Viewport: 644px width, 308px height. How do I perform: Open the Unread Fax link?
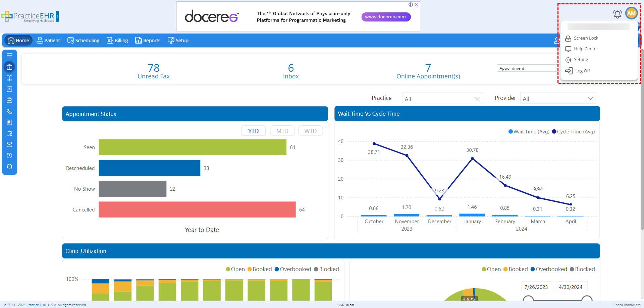154,76
